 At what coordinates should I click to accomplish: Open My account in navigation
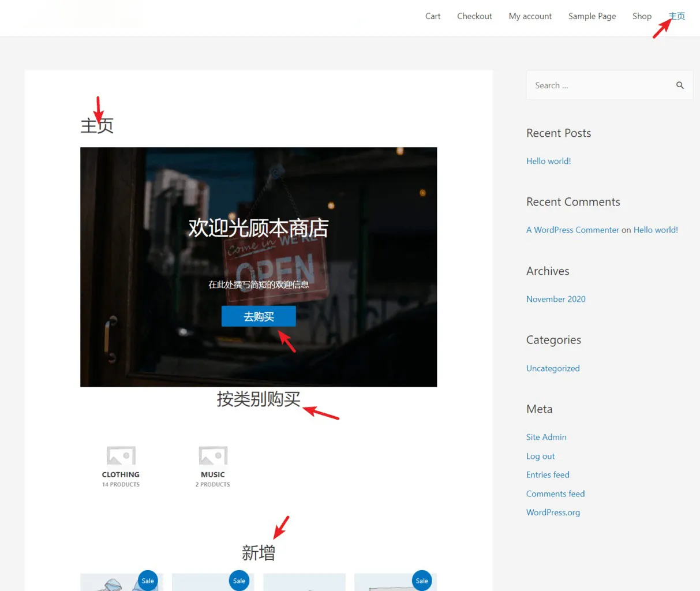tap(530, 16)
